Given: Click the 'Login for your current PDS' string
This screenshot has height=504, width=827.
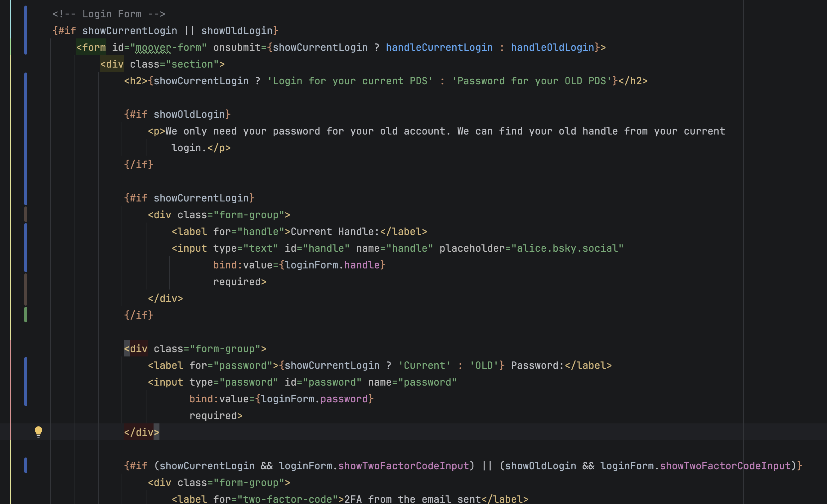Looking at the screenshot, I should click(350, 81).
